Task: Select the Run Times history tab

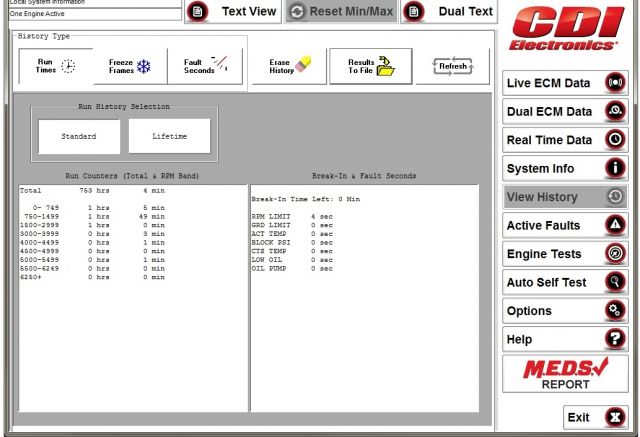Action: [56, 66]
